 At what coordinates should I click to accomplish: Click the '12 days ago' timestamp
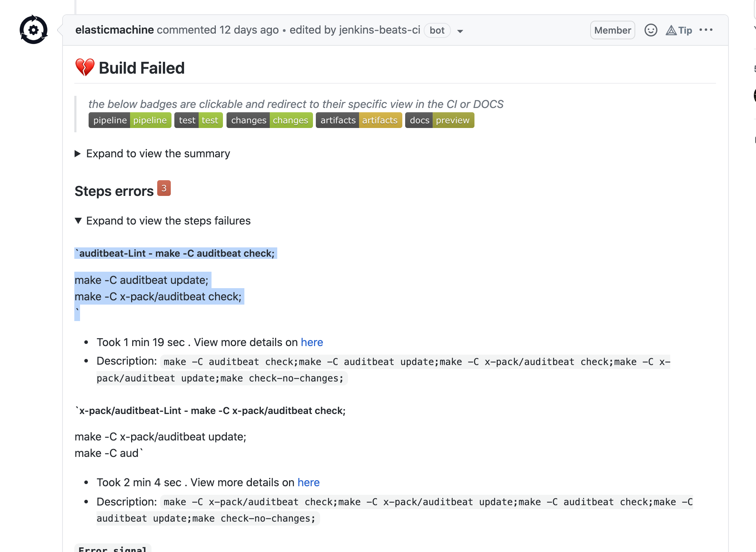[x=249, y=30]
